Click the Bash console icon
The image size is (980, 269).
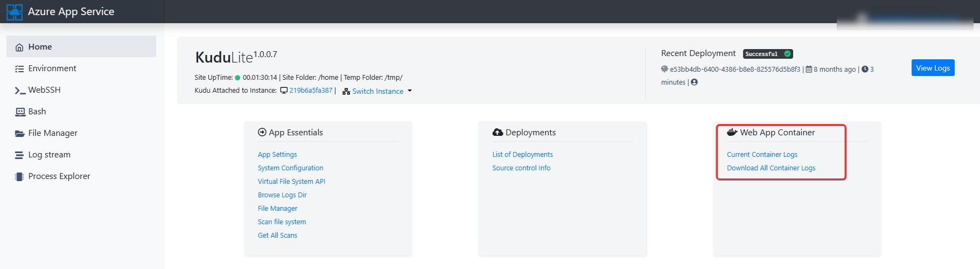[20, 112]
